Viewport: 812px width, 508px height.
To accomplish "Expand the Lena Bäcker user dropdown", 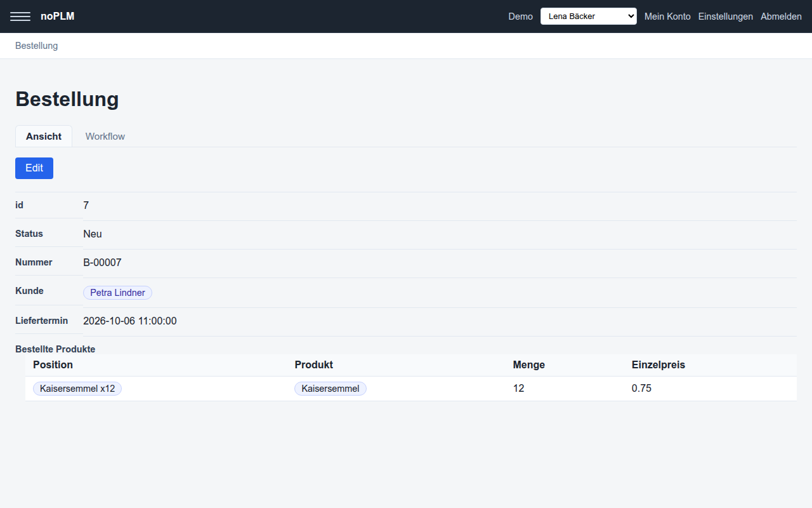I will (588, 17).
